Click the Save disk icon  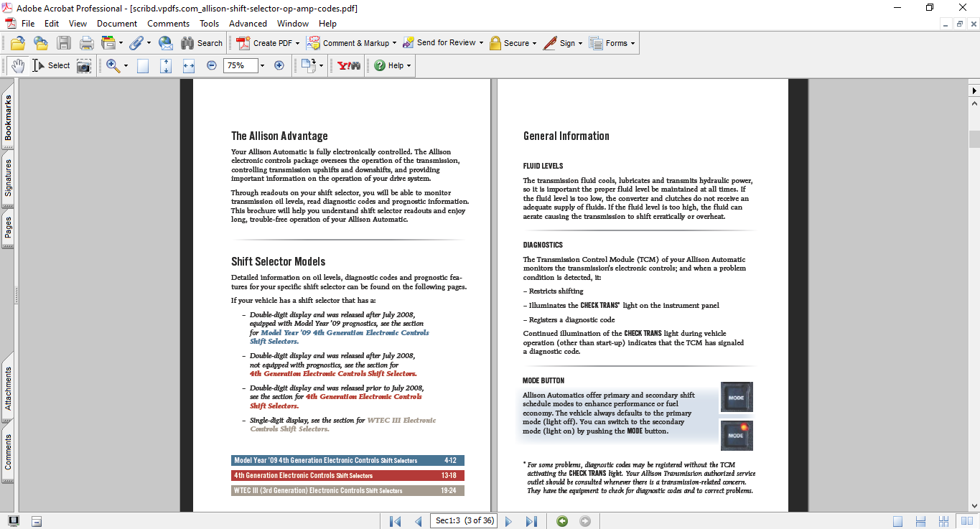(x=64, y=43)
